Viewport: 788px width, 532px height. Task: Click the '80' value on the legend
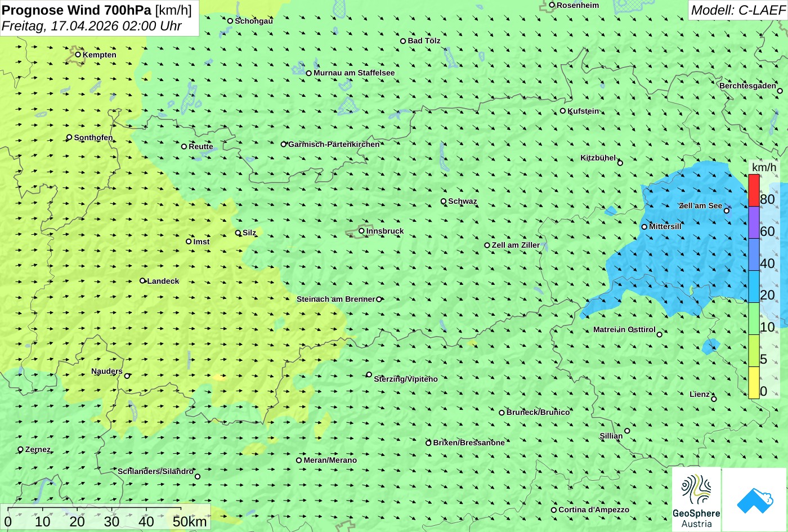coord(767,199)
